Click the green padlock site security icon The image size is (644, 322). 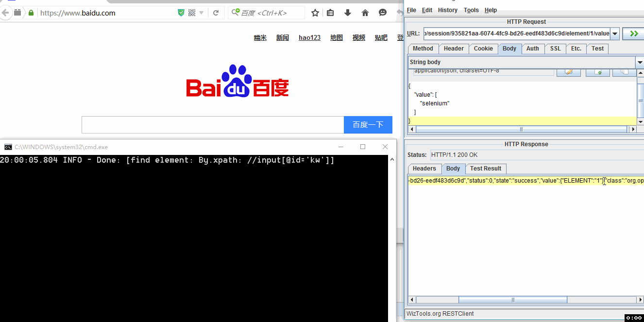click(32, 13)
